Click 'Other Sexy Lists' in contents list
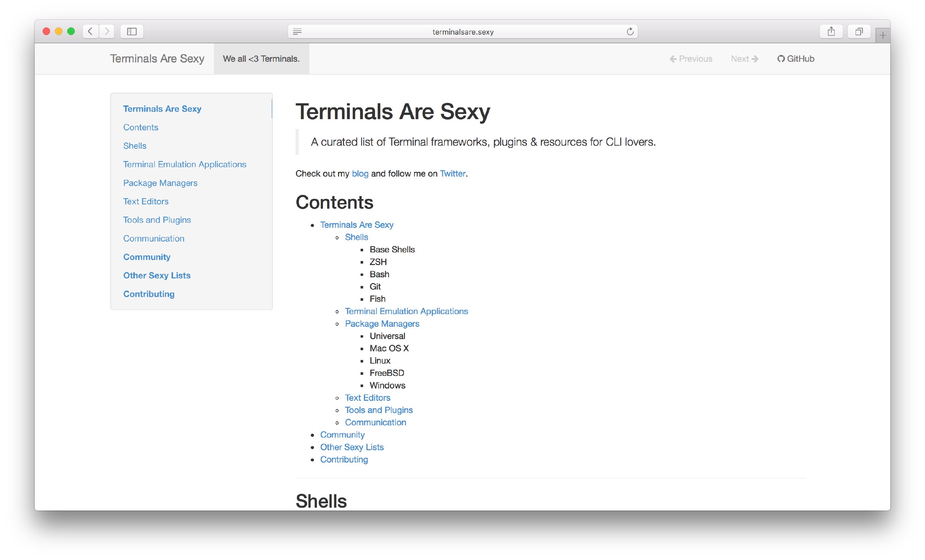Viewport: 925px width, 560px height. [352, 447]
